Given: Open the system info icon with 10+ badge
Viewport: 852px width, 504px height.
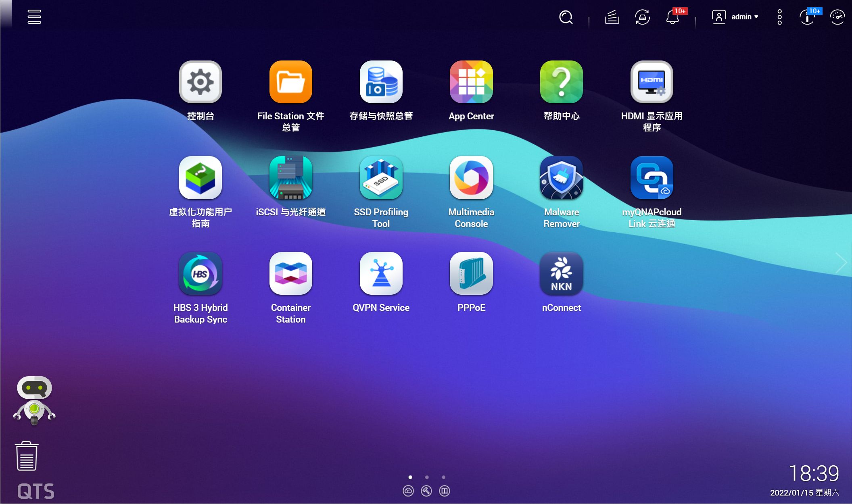Looking at the screenshot, I should tap(808, 17).
